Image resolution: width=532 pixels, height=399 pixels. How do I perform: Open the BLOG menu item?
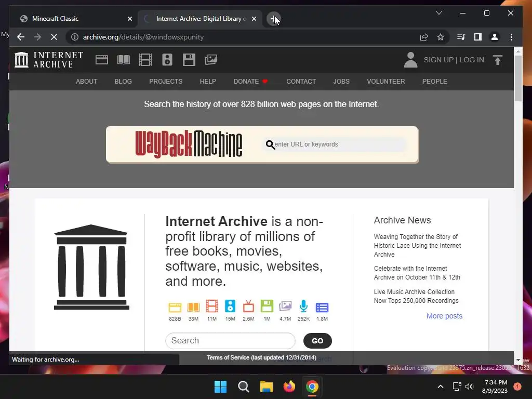123,82
